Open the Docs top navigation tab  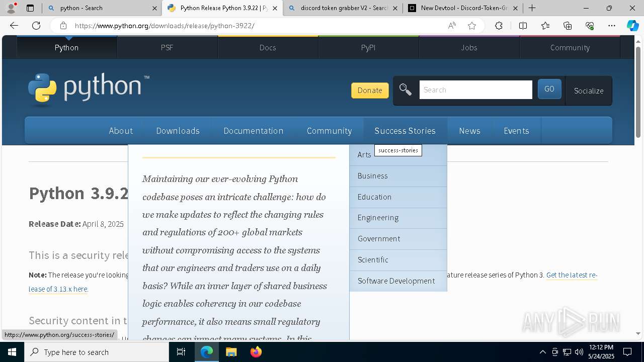point(268,47)
